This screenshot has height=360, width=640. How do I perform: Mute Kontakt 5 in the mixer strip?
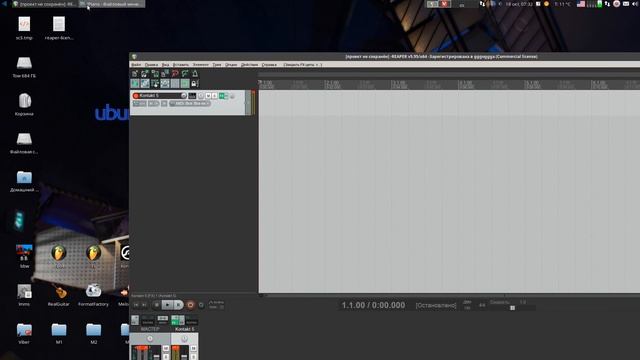[x=193, y=348]
